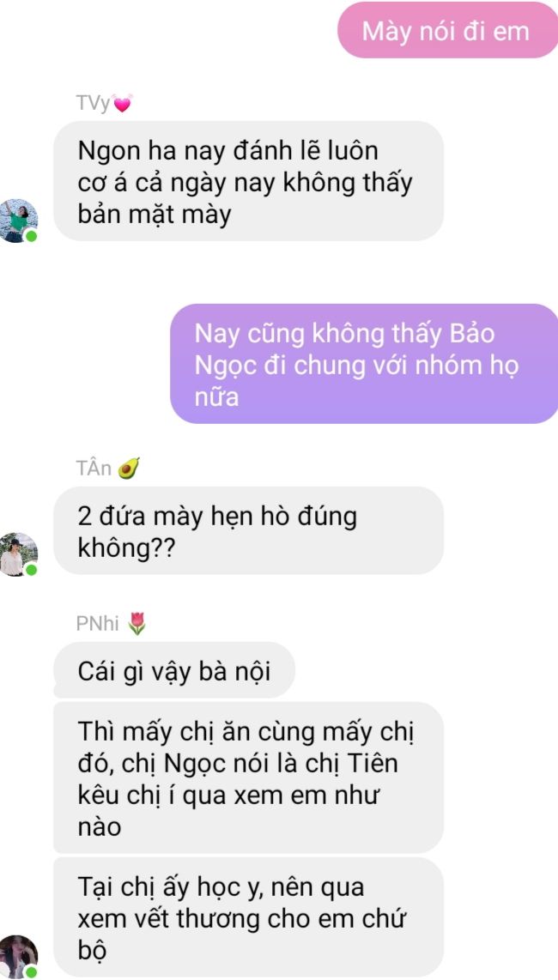Image resolution: width=558 pixels, height=980 pixels.
Task: Tap PNhi's green online status dot
Action: click(31, 972)
